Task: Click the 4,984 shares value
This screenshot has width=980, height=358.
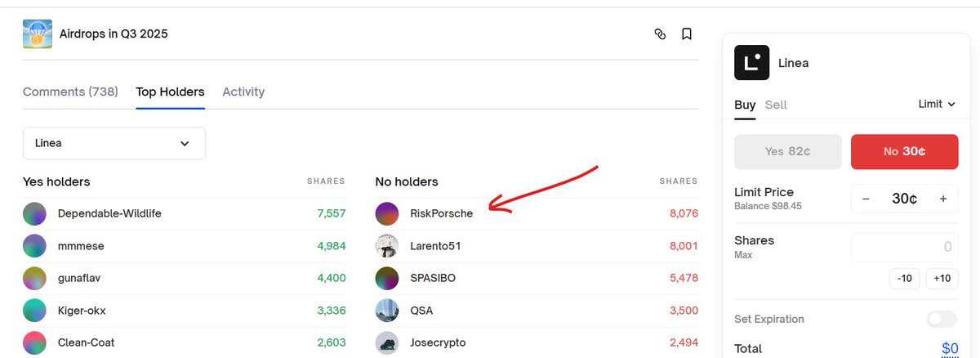Action: [331, 246]
